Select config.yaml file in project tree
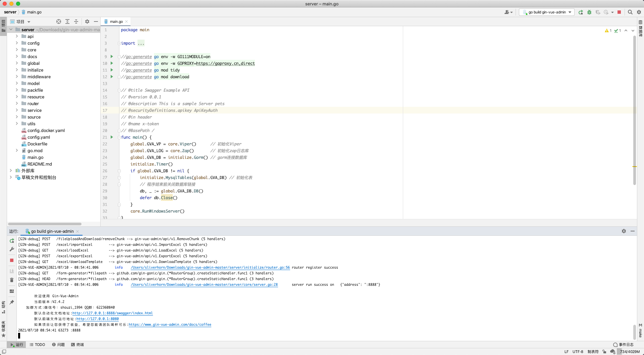This screenshot has height=355, width=644. 39,137
